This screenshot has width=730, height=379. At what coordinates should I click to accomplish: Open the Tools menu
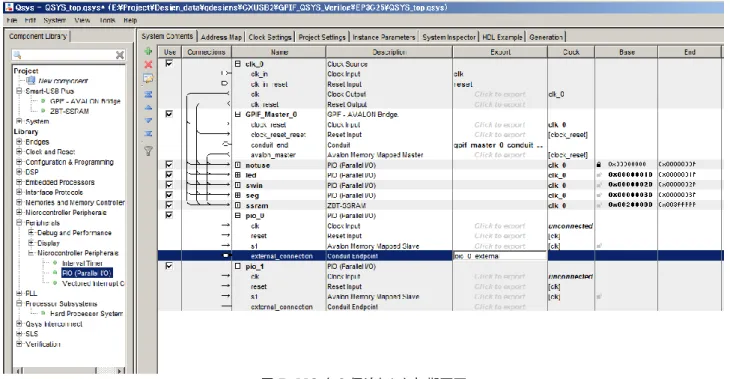click(107, 20)
